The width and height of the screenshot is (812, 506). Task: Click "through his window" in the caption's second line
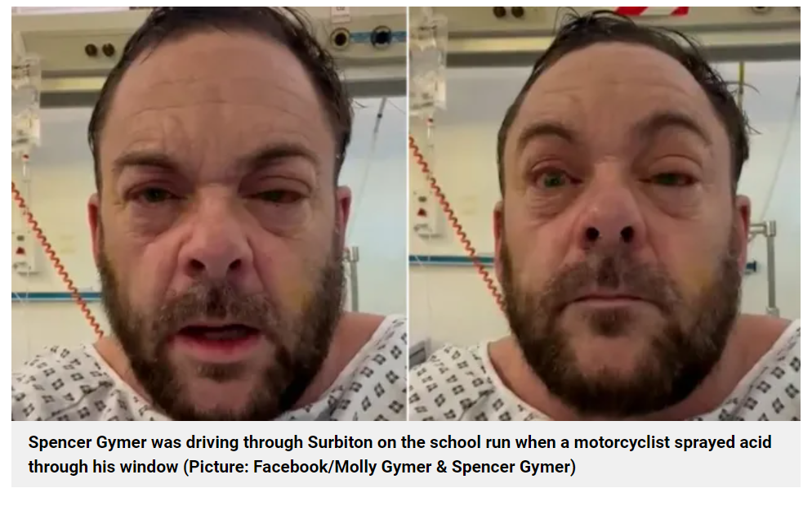pos(103,467)
